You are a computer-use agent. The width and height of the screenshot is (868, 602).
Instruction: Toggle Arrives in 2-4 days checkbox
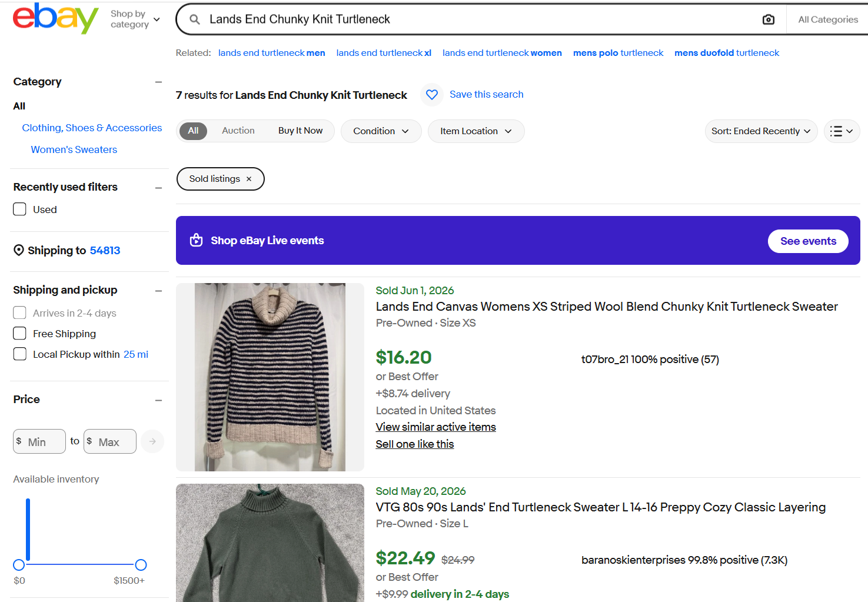[20, 313]
